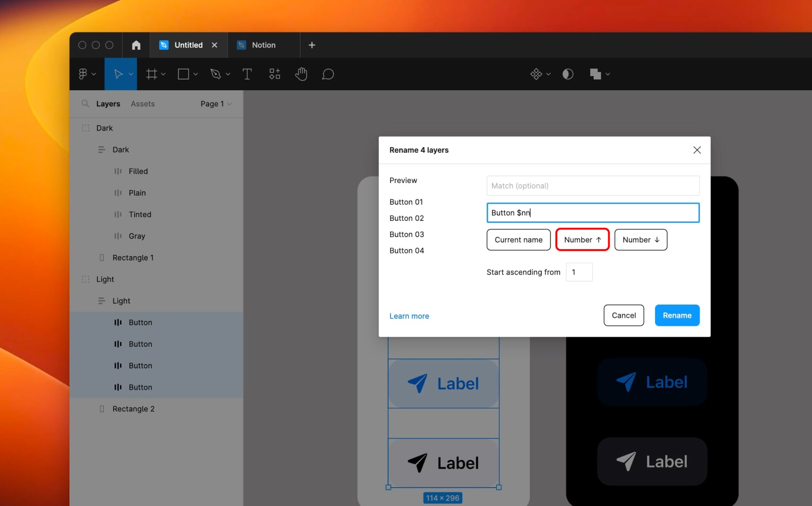Cancel the rename dialog
This screenshot has height=506, width=812.
tap(624, 315)
